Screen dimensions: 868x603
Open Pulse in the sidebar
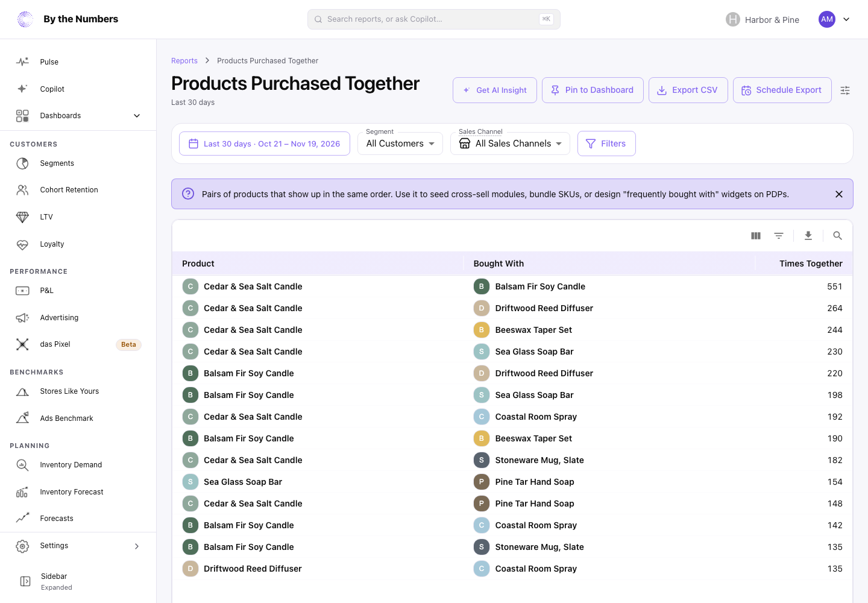78,62
